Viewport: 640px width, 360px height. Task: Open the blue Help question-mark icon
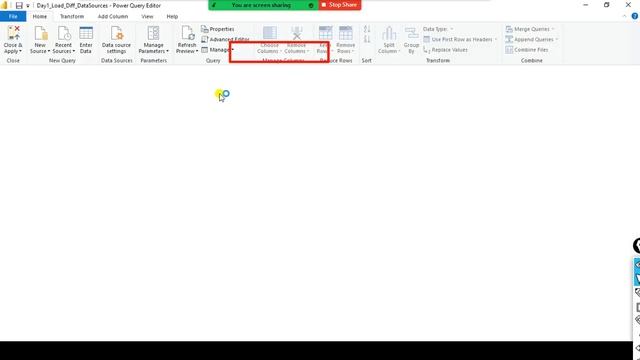[x=635, y=16]
